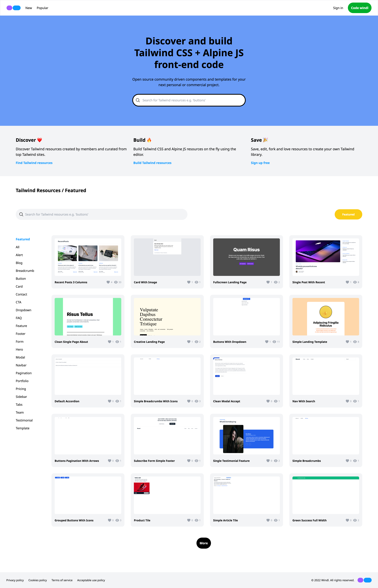The width and height of the screenshot is (378, 588).
Task: Click the heart icon on Simple Article Tile
Action: coord(268,520)
